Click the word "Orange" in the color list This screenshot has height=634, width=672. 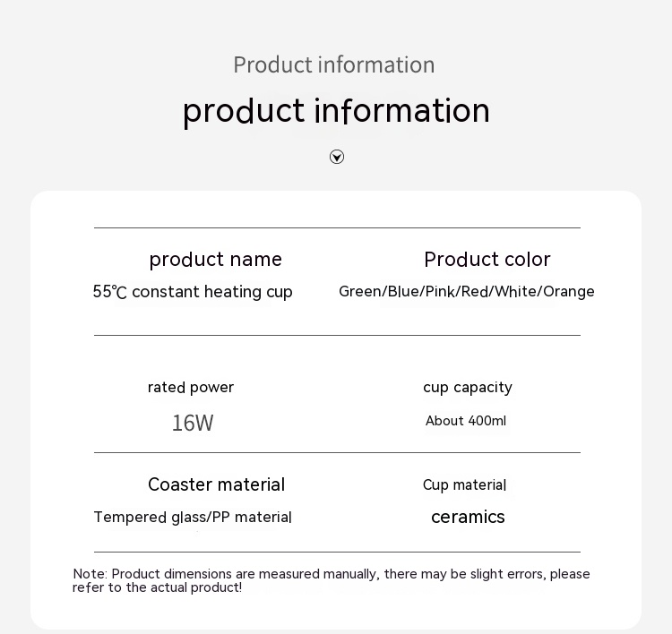click(x=568, y=292)
